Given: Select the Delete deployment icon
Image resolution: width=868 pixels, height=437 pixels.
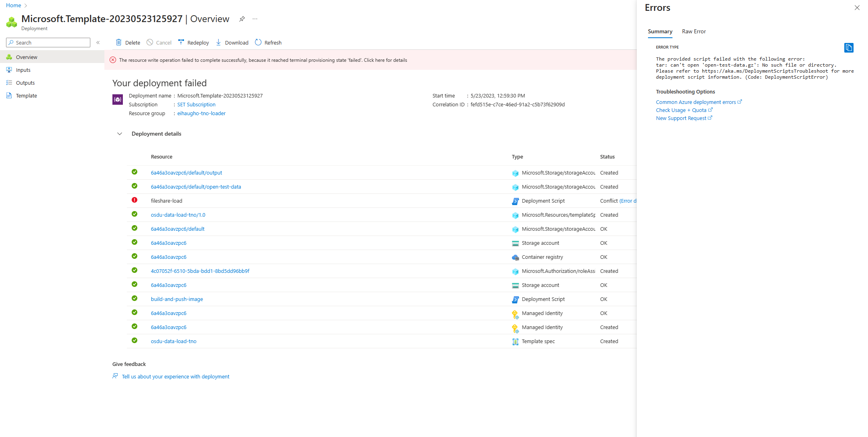Looking at the screenshot, I should coord(119,42).
